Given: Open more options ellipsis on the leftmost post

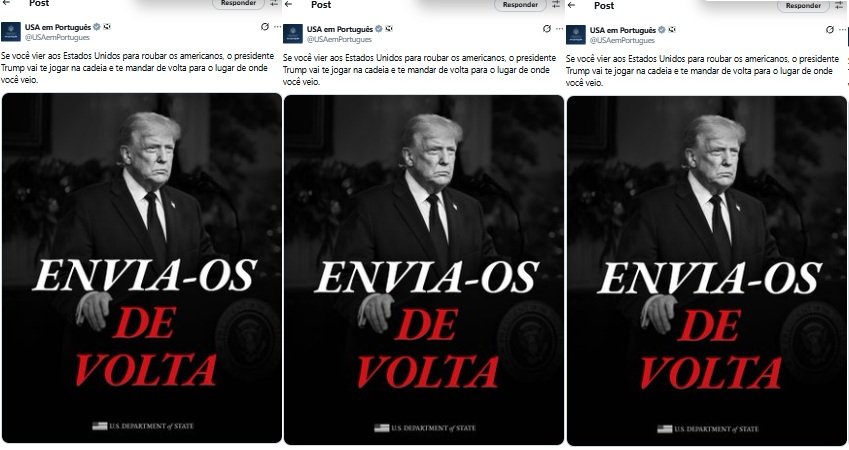Looking at the screenshot, I should [277, 27].
